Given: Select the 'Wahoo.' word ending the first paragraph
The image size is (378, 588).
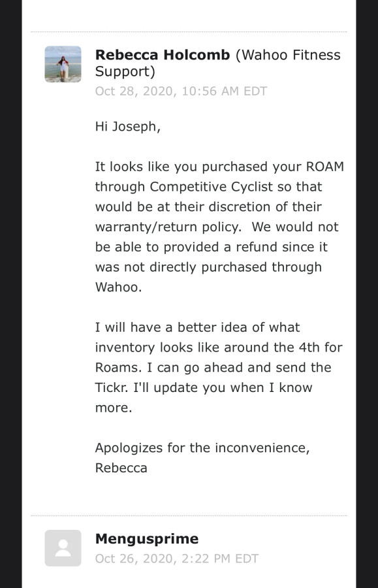Looking at the screenshot, I should coord(118,287).
